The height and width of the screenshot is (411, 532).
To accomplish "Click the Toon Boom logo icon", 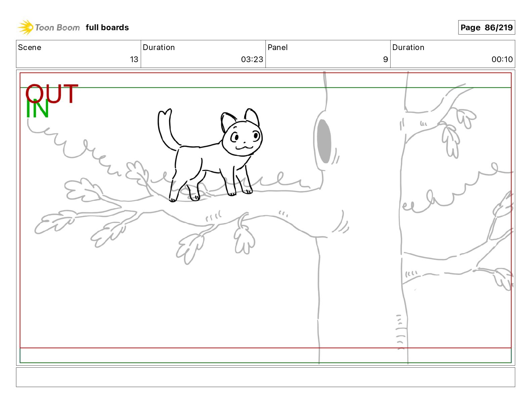I will tap(26, 28).
